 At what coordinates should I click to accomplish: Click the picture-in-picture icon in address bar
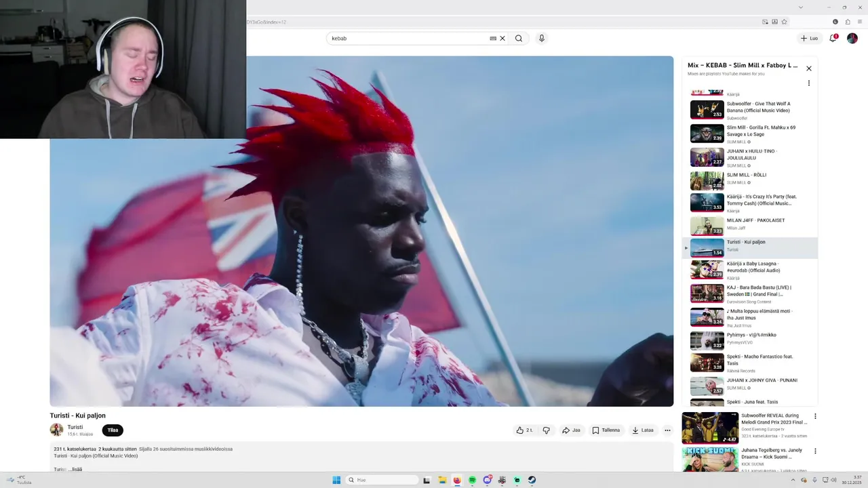[765, 22]
